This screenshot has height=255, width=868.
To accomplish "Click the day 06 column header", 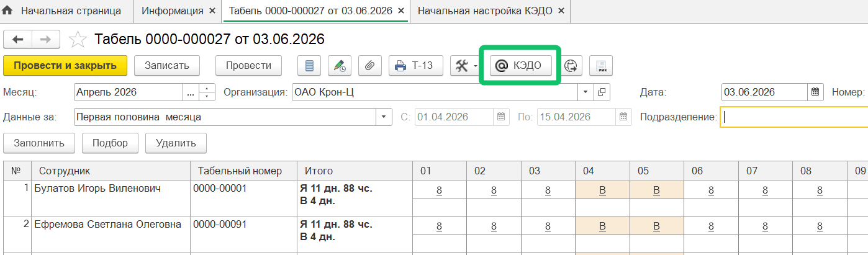I will pos(710,171).
